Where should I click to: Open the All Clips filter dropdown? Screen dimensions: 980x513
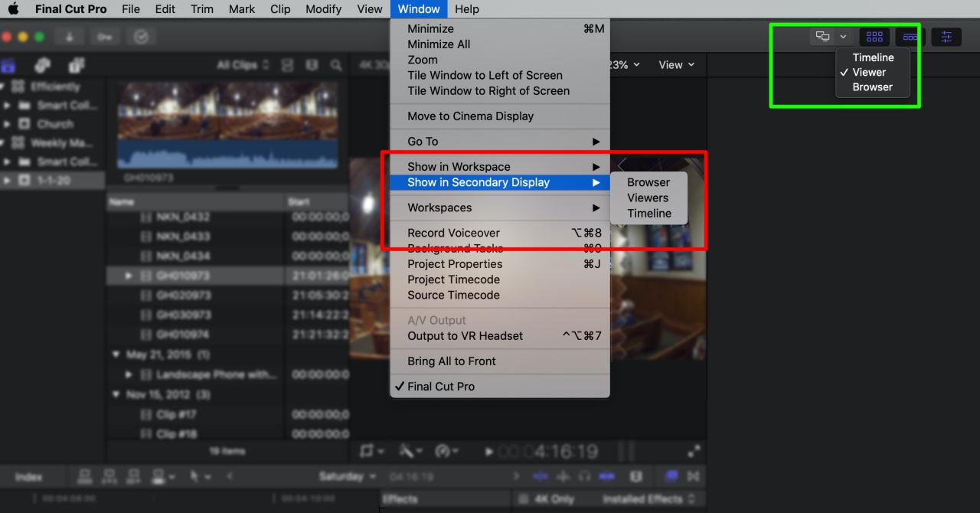[243, 65]
